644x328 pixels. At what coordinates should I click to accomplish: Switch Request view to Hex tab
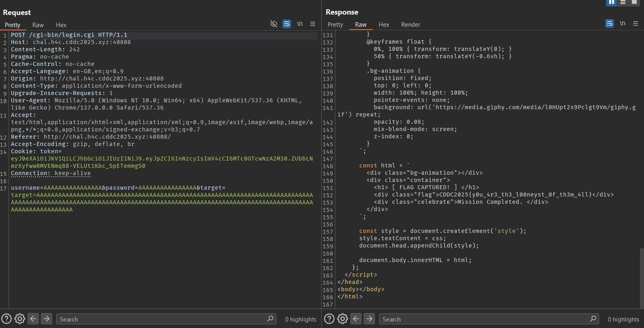pos(61,25)
